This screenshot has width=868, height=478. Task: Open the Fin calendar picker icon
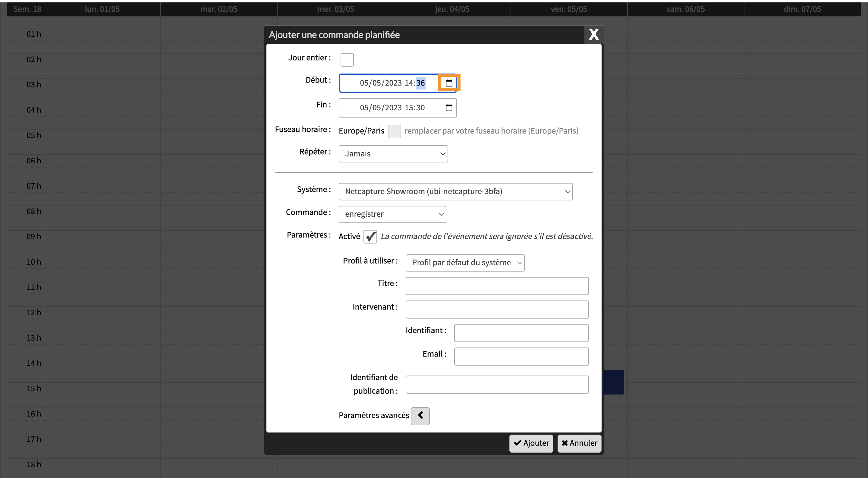[449, 108]
